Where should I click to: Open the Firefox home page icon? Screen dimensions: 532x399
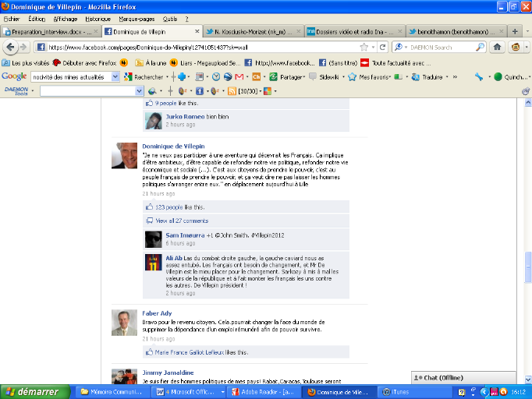497,47
